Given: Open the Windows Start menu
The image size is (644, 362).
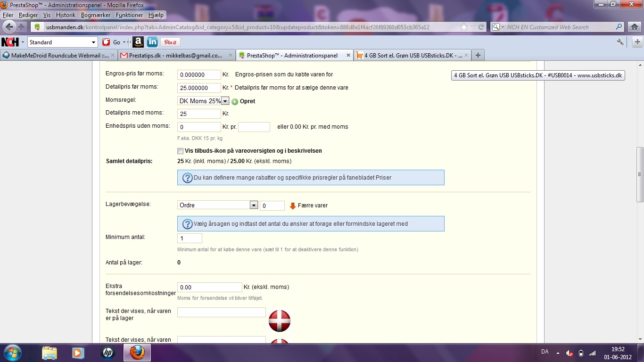Looking at the screenshot, I should point(12,353).
